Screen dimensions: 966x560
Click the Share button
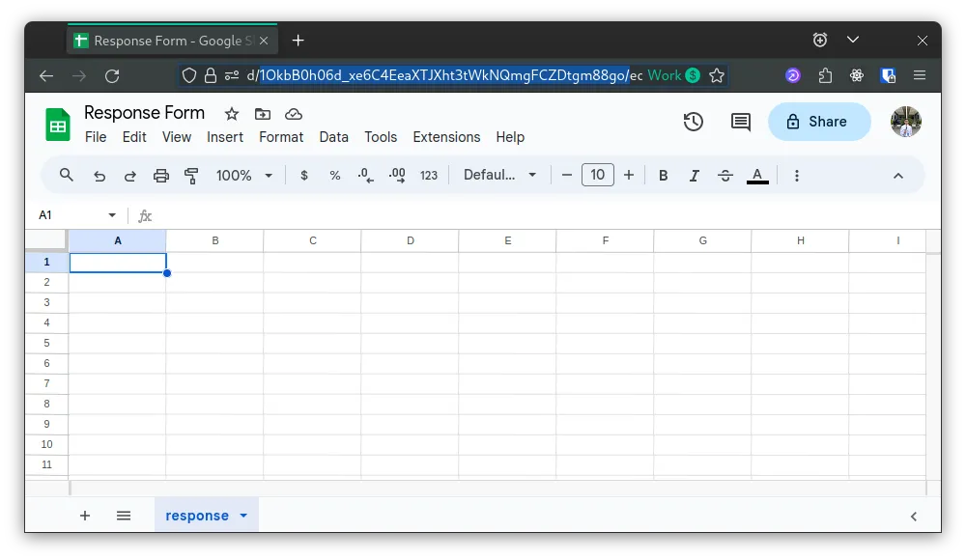coord(819,122)
